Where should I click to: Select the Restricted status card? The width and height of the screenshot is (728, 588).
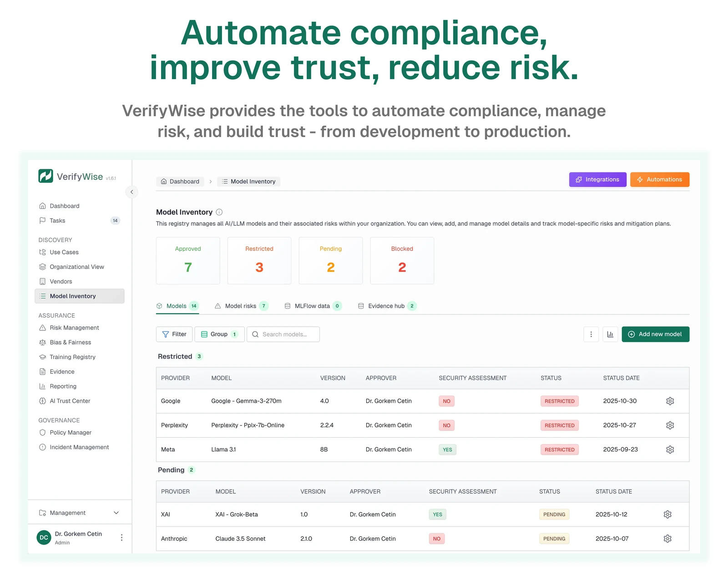[x=259, y=261]
